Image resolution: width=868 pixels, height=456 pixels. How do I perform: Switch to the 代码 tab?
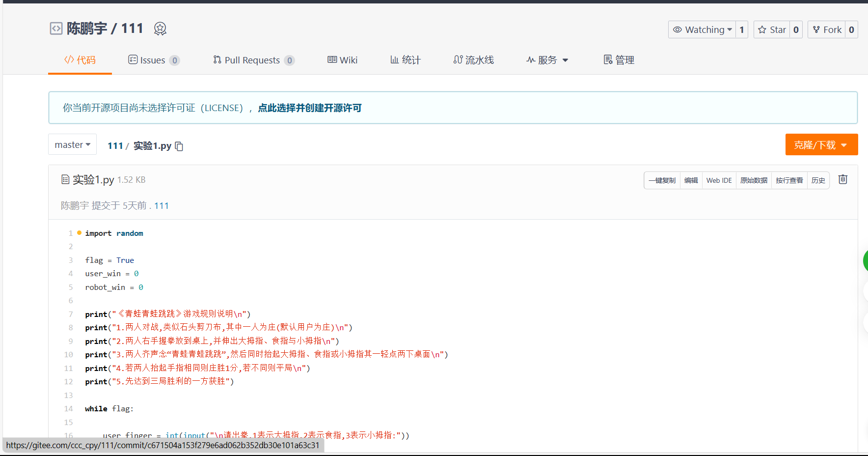(x=80, y=60)
